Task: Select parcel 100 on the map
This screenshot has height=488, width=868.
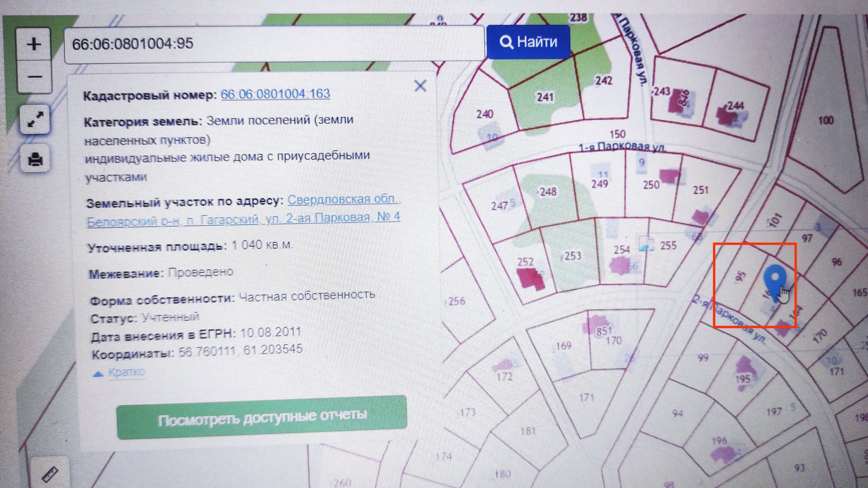Action: tap(825, 121)
